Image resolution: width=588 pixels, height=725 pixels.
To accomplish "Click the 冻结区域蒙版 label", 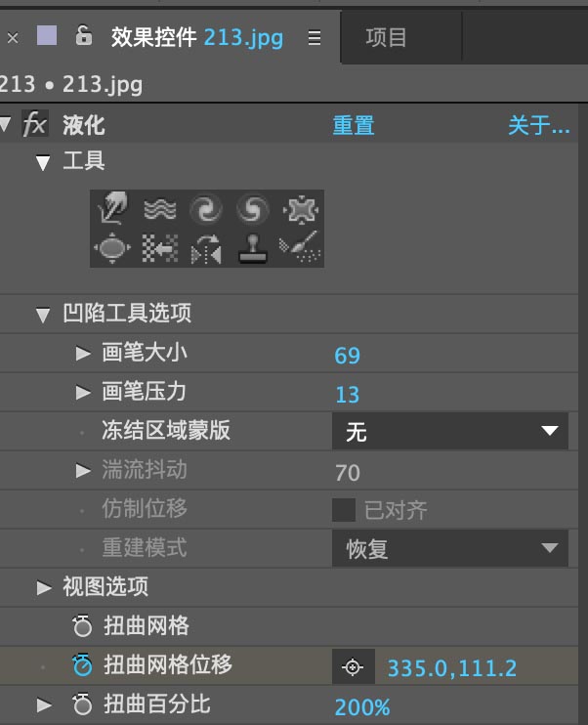I will (166, 431).
